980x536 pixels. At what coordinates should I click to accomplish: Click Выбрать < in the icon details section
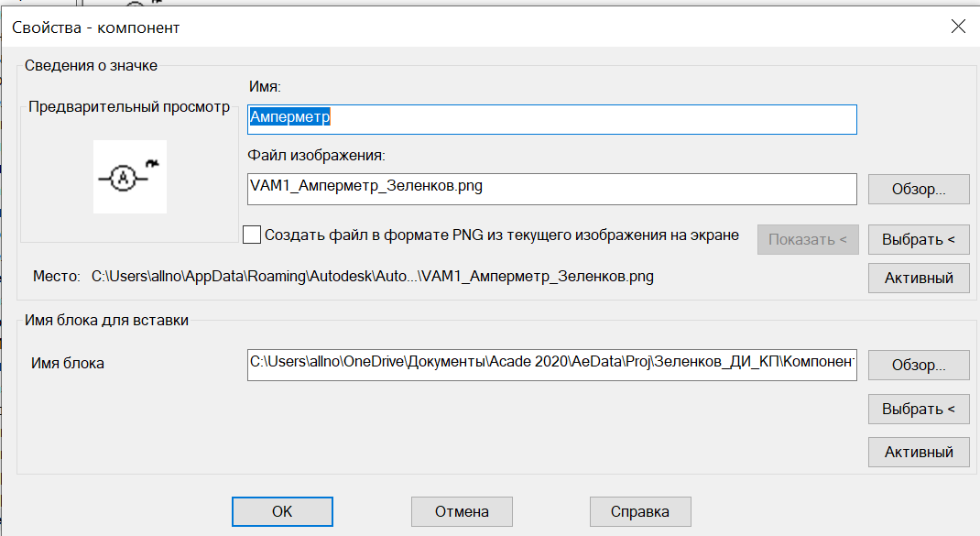(919, 239)
